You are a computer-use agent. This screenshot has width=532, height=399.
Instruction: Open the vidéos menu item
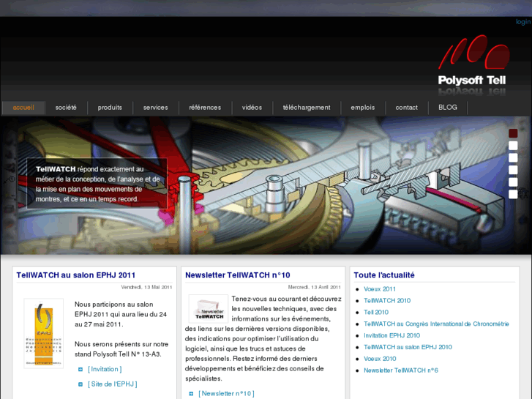click(252, 108)
